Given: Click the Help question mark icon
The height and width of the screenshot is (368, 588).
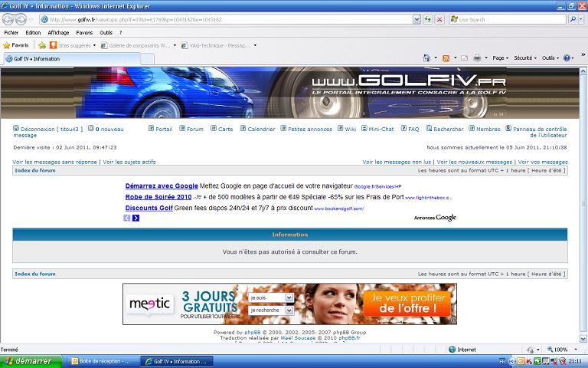Looking at the screenshot, I should [x=567, y=58].
